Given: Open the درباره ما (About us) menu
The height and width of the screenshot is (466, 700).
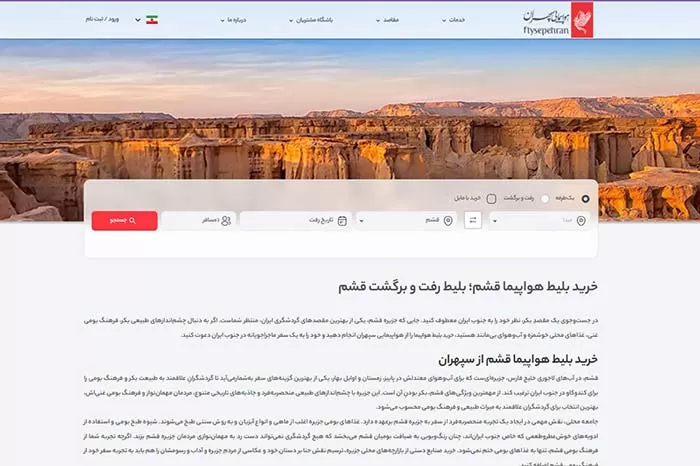Looking at the screenshot, I should click(233, 20).
